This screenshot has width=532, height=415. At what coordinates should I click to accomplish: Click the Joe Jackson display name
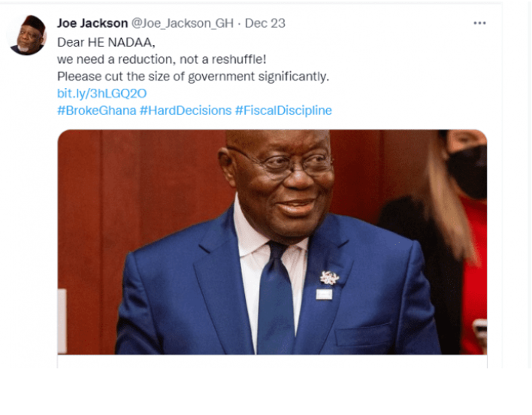coord(92,23)
